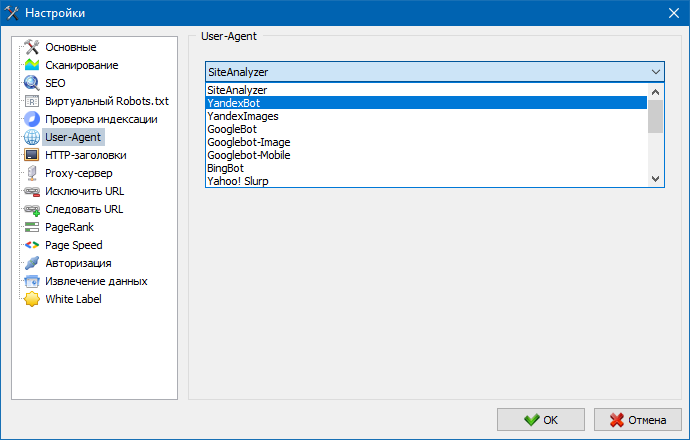Cancel with the Отмена button
This screenshot has width=690, height=440.
point(638,420)
